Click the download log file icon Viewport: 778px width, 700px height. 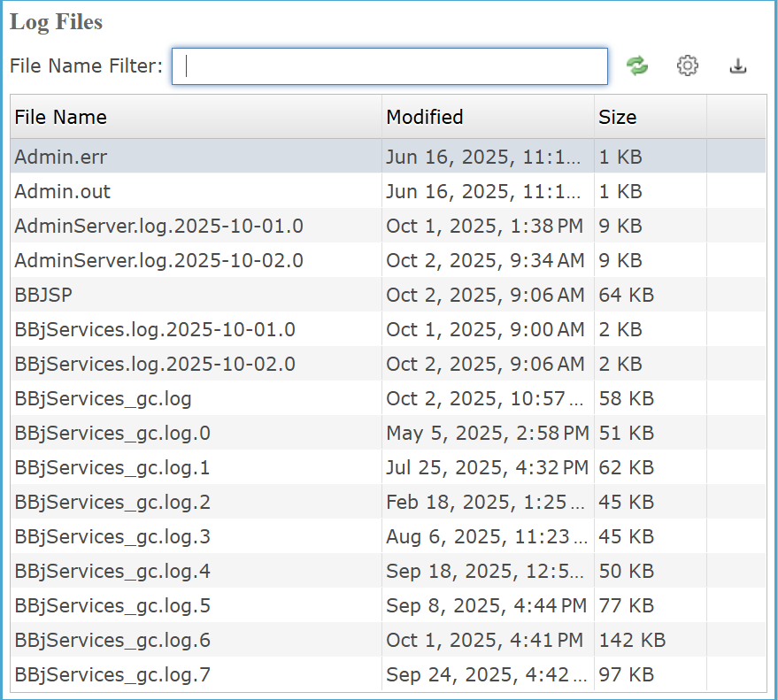pyautogui.click(x=738, y=65)
